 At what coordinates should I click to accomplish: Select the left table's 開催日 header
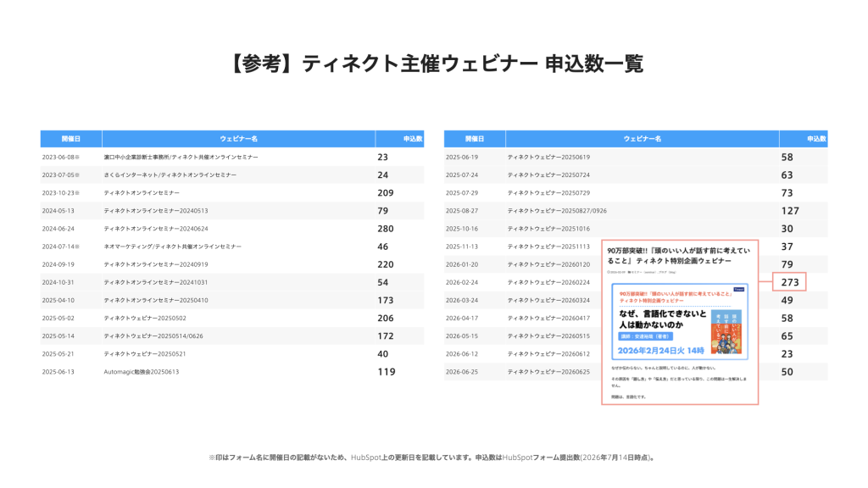click(71, 139)
